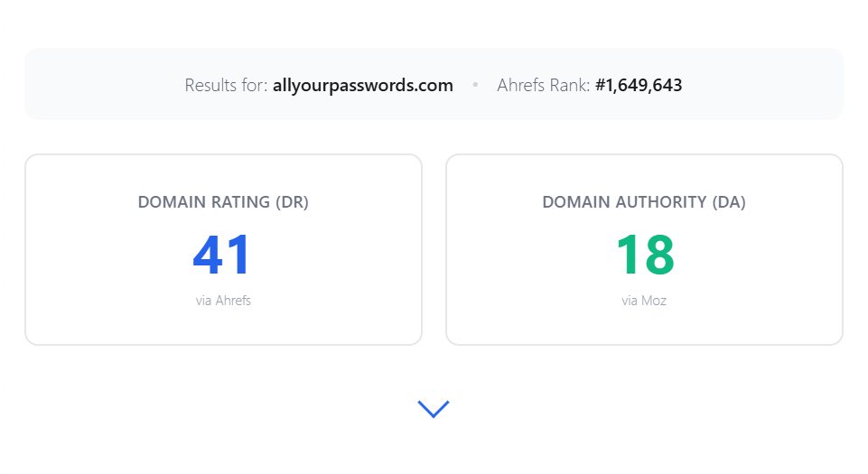Click the word "Moz" under the DA score

[x=654, y=301]
